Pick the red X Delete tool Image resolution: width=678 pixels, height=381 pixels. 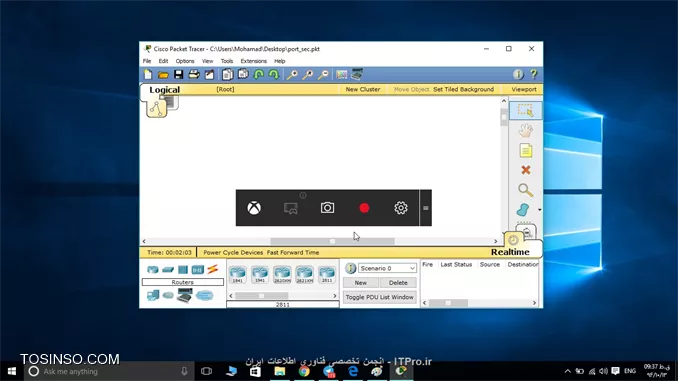(525, 170)
